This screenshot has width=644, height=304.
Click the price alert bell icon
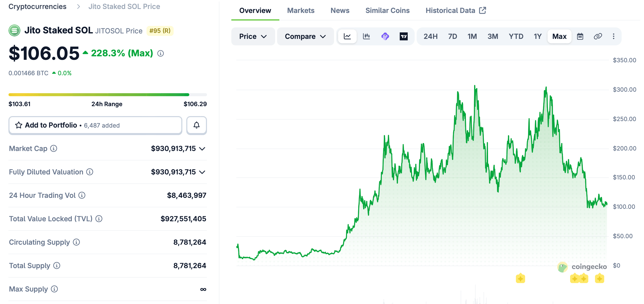pos(197,125)
